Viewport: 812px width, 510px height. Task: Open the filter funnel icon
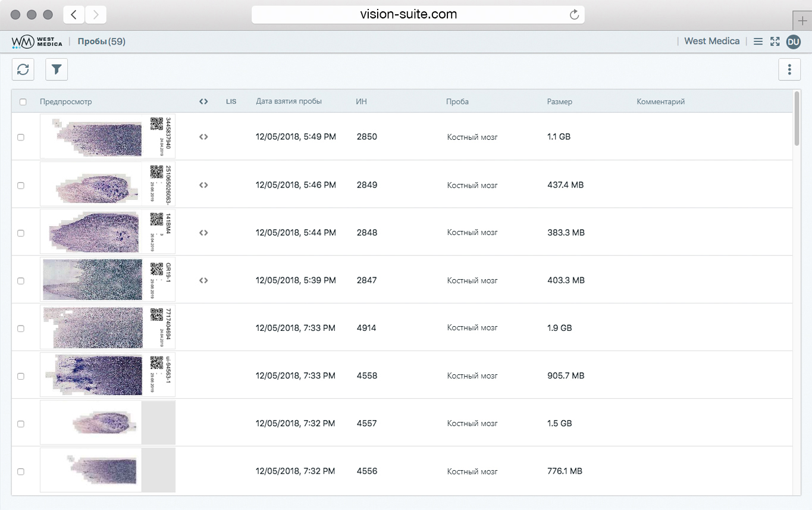click(x=57, y=70)
